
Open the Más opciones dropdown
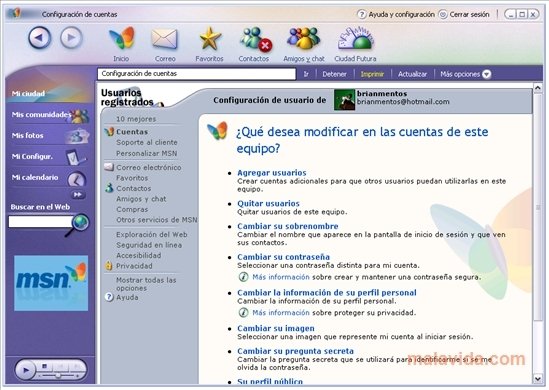[x=465, y=74]
